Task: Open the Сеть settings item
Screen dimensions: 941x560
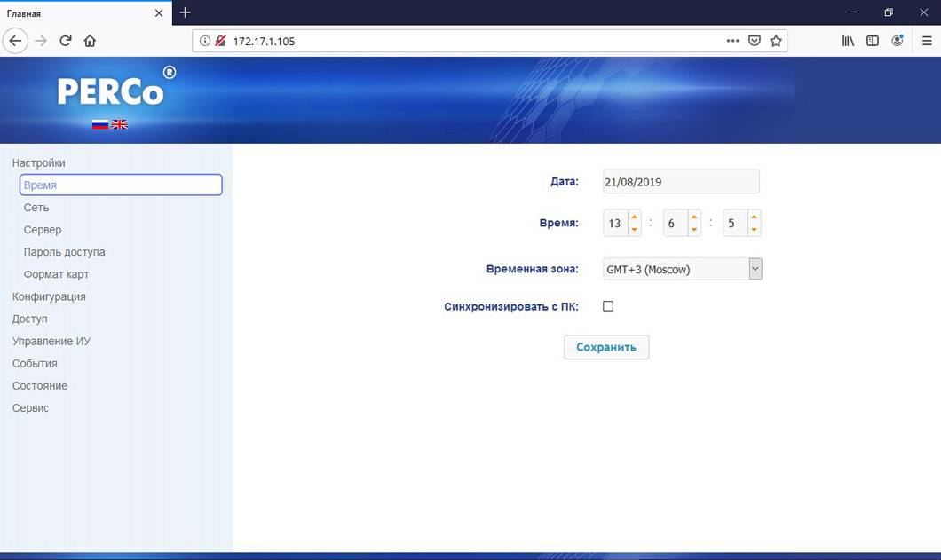Action: tap(36, 207)
